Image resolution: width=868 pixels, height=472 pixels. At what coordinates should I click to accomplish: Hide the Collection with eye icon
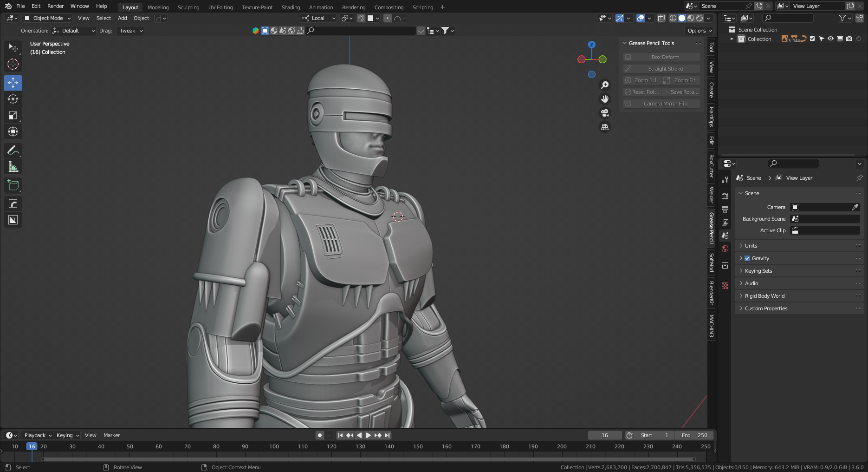(x=830, y=39)
